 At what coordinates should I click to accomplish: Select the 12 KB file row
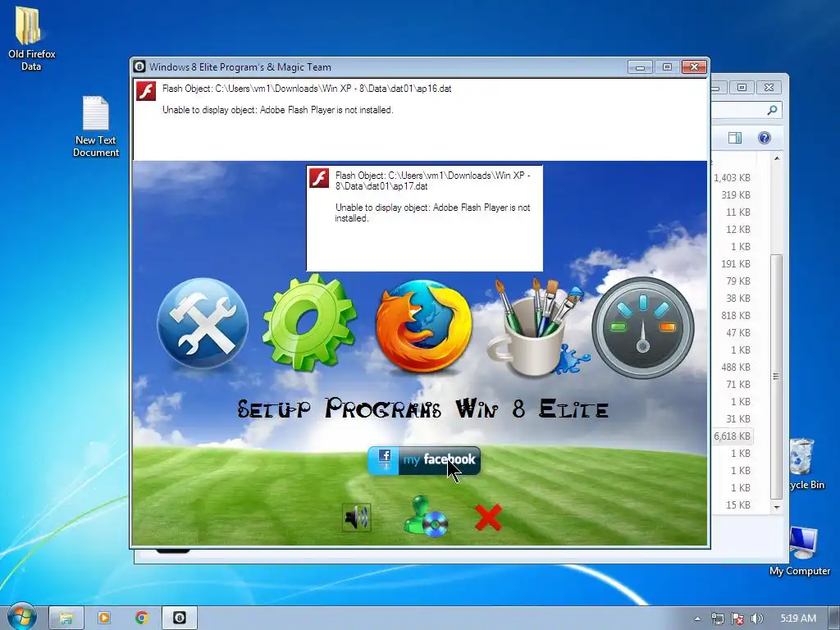pos(732,230)
